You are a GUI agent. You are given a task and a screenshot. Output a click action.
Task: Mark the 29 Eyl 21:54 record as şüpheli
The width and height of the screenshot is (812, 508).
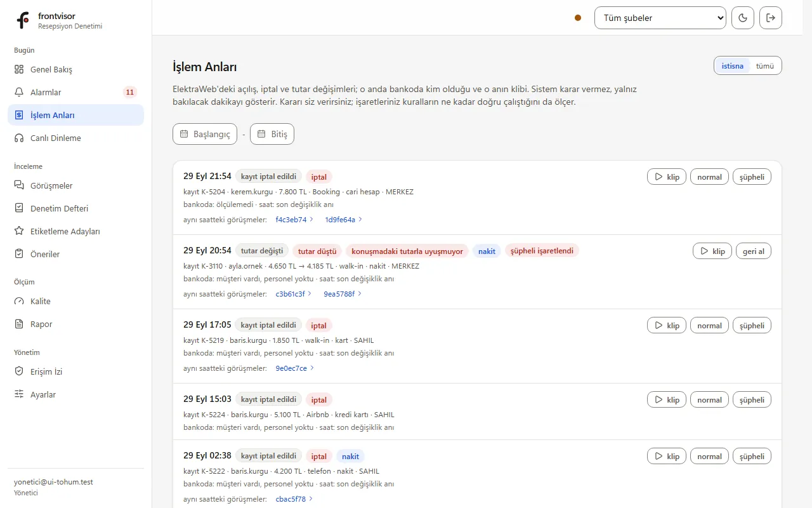(x=752, y=177)
